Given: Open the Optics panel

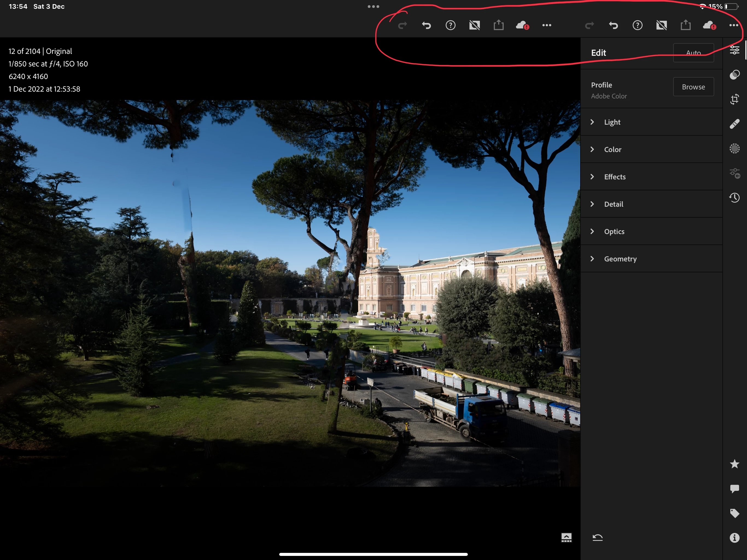Looking at the screenshot, I should tap(614, 231).
